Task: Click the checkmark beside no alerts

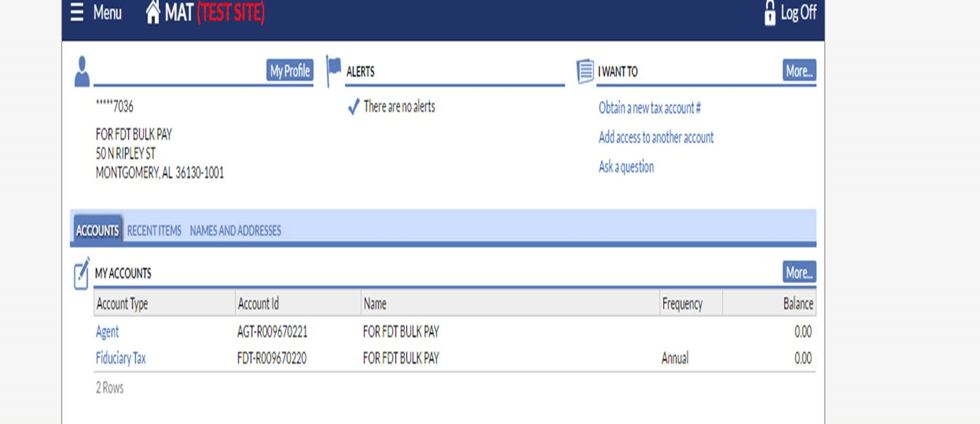Action: (354, 107)
